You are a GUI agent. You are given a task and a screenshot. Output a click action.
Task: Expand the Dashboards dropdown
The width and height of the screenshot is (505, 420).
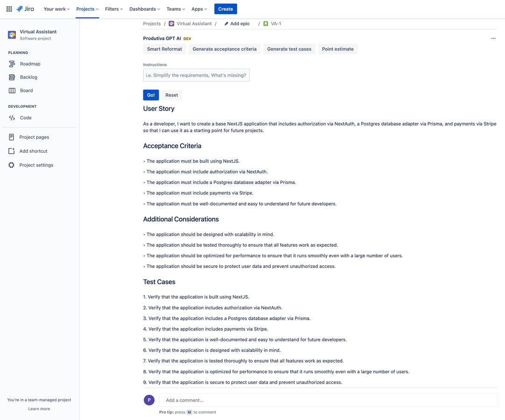point(145,9)
